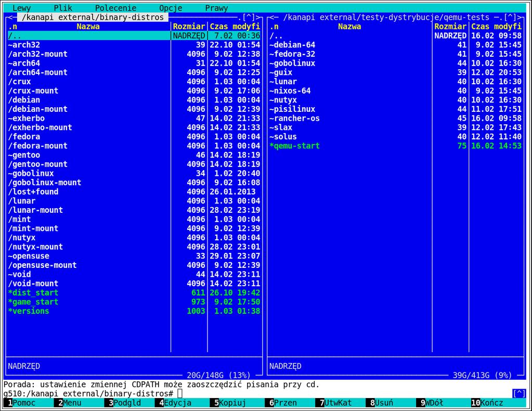Select the ~arch32 symlink entry
Image resolution: width=532 pixels, height=411 pixels.
[134, 45]
